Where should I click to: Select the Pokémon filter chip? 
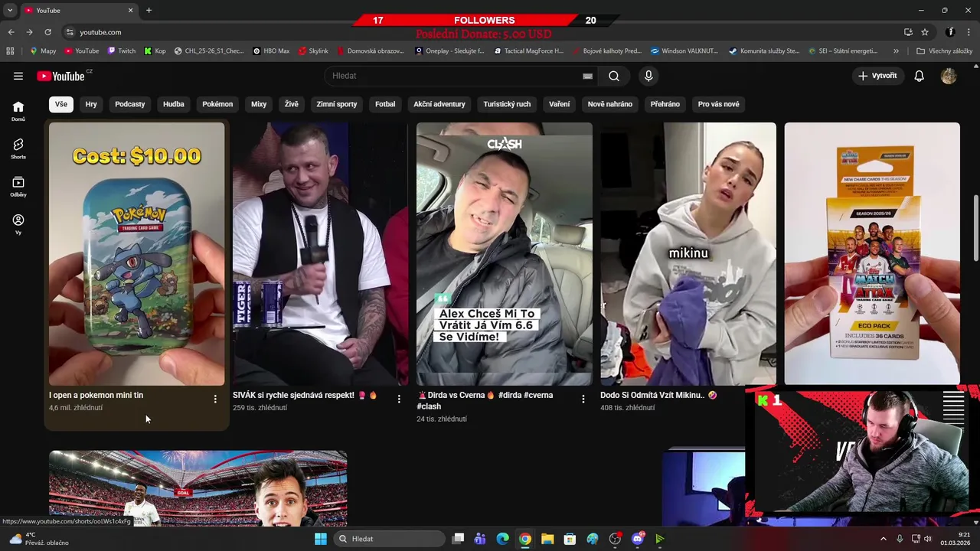click(x=217, y=104)
